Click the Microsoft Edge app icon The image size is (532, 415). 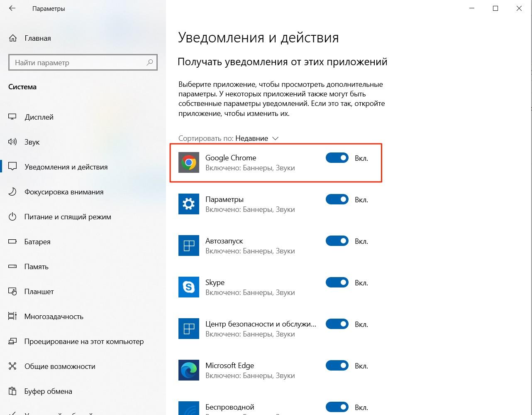(189, 370)
